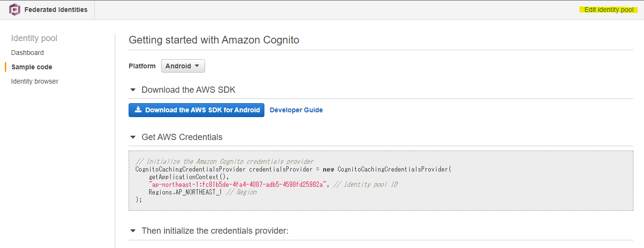The image size is (644, 248).
Task: Open the Developer Guide link
Action: pyautogui.click(x=296, y=110)
